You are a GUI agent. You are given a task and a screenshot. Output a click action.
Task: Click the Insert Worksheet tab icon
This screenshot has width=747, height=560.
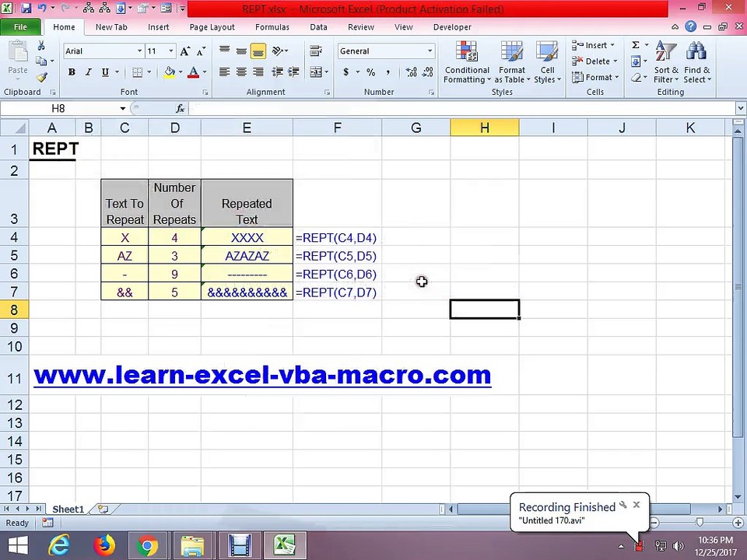click(x=103, y=509)
